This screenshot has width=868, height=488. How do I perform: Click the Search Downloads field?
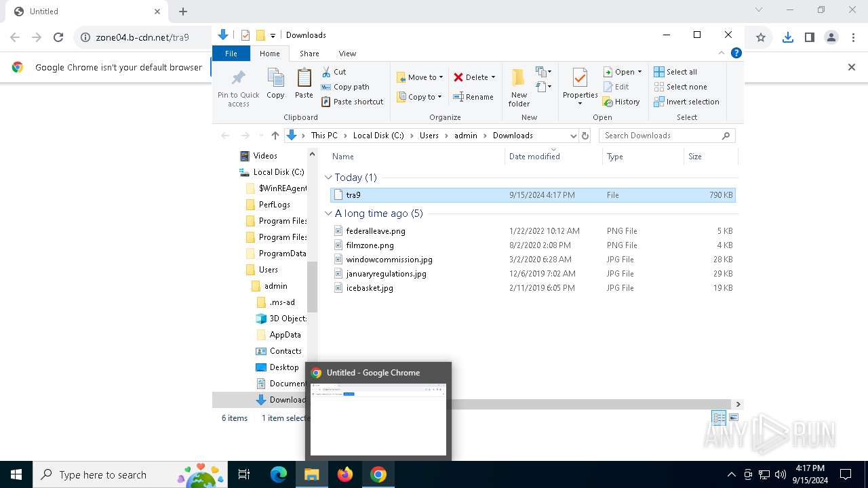[667, 136]
